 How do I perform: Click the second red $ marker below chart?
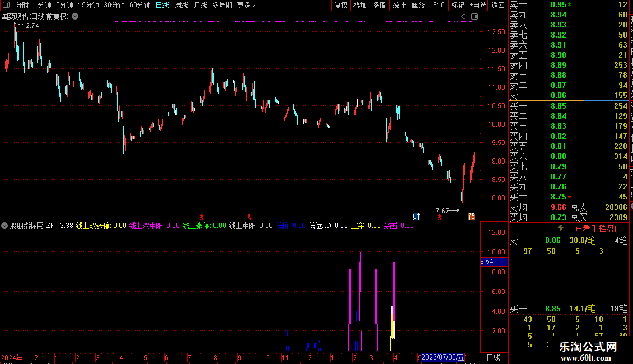point(249,217)
